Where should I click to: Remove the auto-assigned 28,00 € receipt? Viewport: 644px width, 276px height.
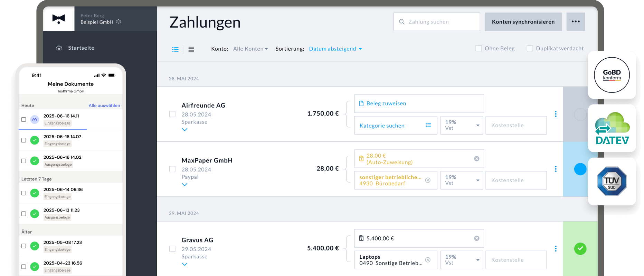tap(477, 159)
